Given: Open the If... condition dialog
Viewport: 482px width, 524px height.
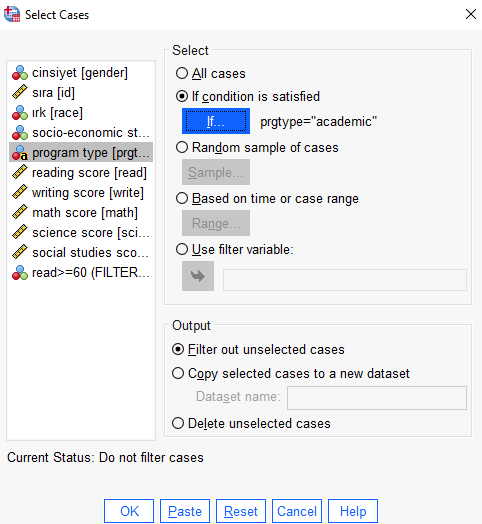Looking at the screenshot, I should tap(216, 121).
